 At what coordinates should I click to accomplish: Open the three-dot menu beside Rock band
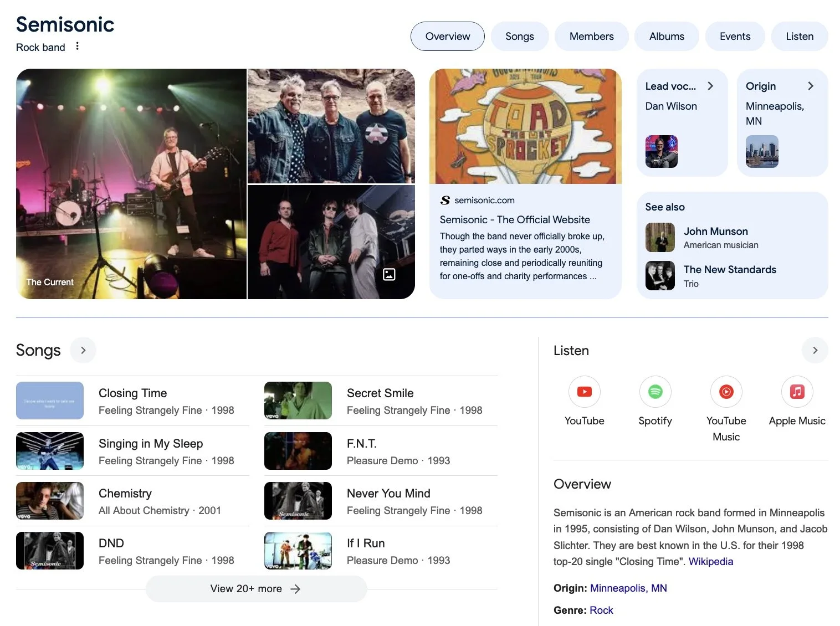pyautogui.click(x=77, y=47)
